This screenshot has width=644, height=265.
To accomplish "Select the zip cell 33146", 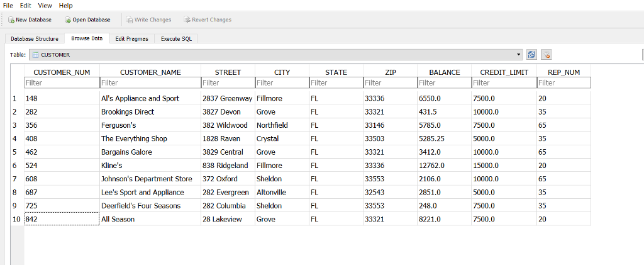I will [x=390, y=125].
